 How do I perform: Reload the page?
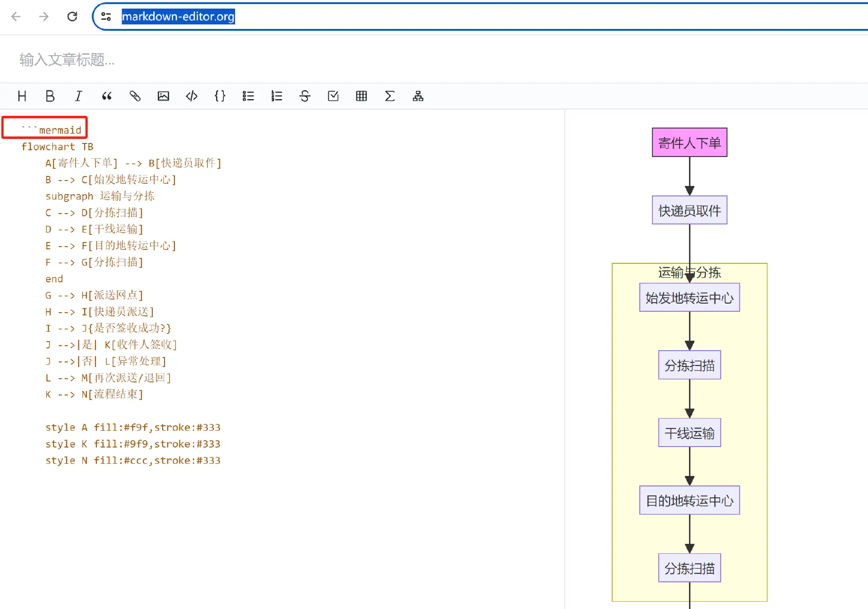72,17
